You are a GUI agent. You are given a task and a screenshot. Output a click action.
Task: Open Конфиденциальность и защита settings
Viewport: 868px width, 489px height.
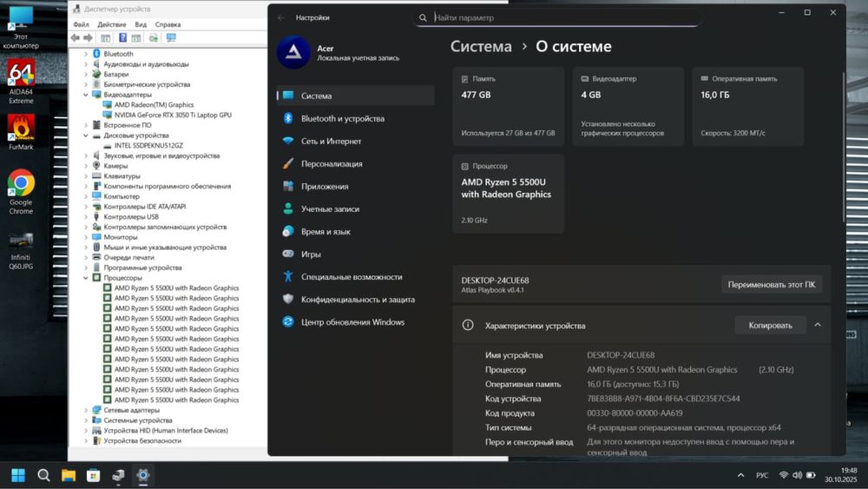(355, 300)
